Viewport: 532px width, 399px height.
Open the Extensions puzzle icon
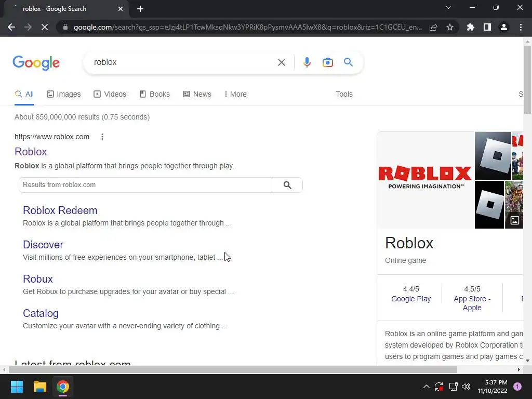(x=471, y=27)
